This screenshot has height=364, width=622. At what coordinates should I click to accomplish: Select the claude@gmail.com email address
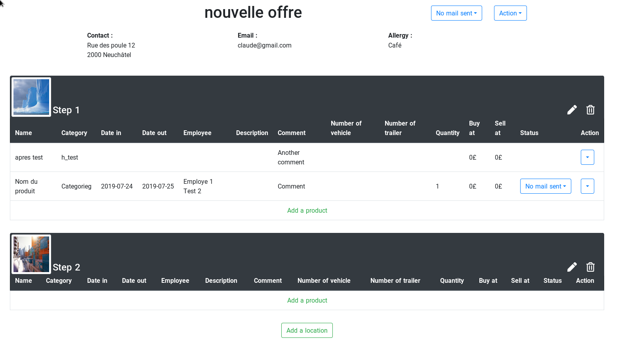(x=264, y=46)
